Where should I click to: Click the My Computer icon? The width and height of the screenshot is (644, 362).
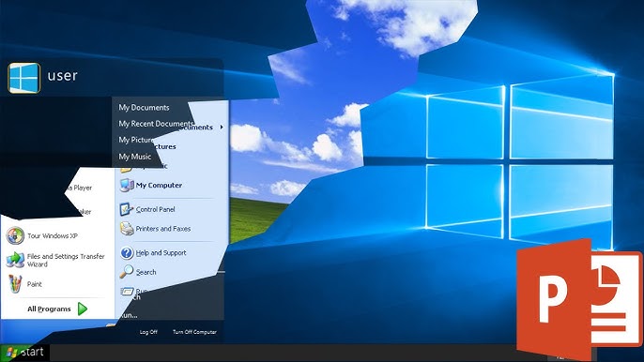(x=127, y=185)
